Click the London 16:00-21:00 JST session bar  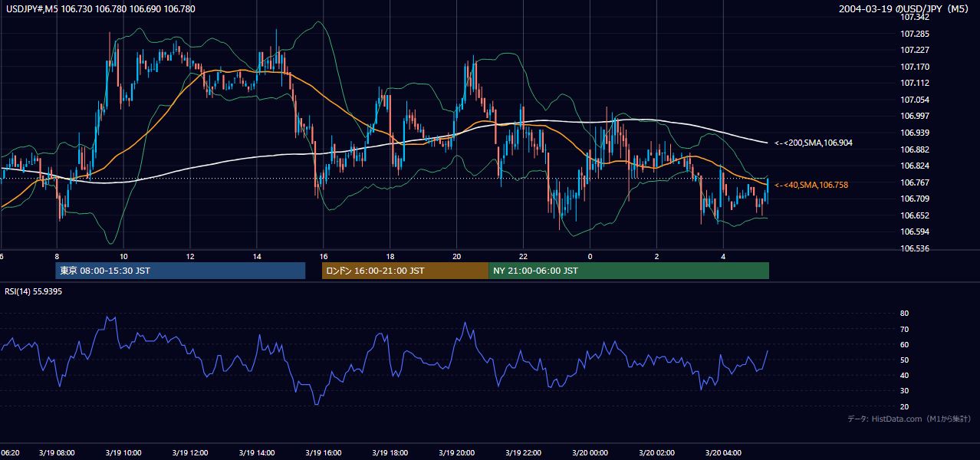point(405,271)
